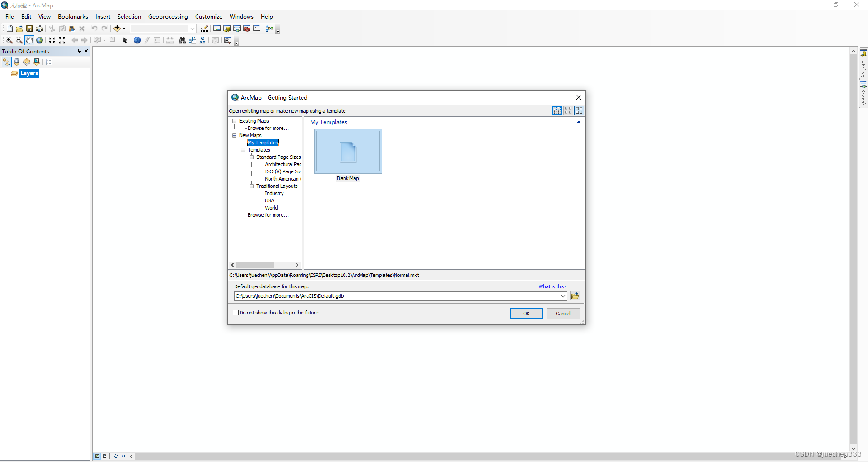Open the 'What is this?' link
This screenshot has width=868, height=462.
point(552,286)
